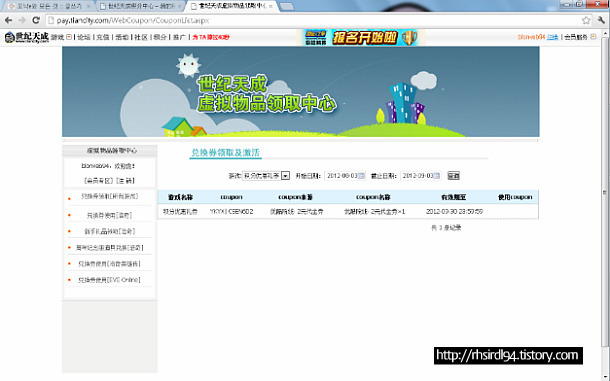Image resolution: width=610 pixels, height=381 pixels.
Task: Click the 报名开始啦 banner ad
Action: point(361,37)
